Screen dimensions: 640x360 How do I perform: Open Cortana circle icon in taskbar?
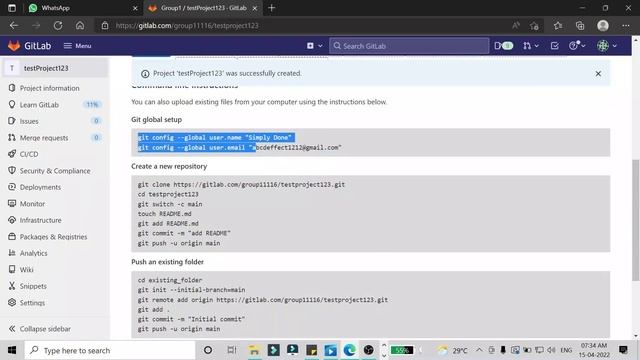click(208, 350)
